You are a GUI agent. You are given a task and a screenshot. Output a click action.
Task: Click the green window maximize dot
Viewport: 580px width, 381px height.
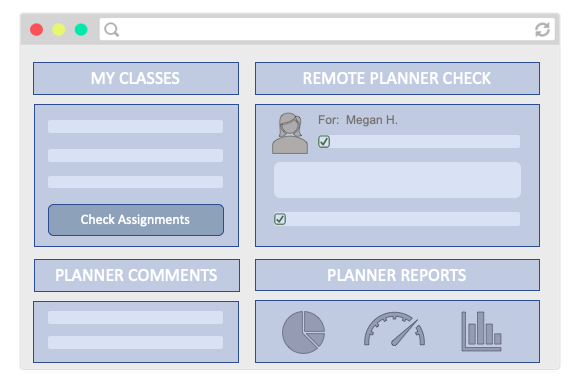(81, 29)
